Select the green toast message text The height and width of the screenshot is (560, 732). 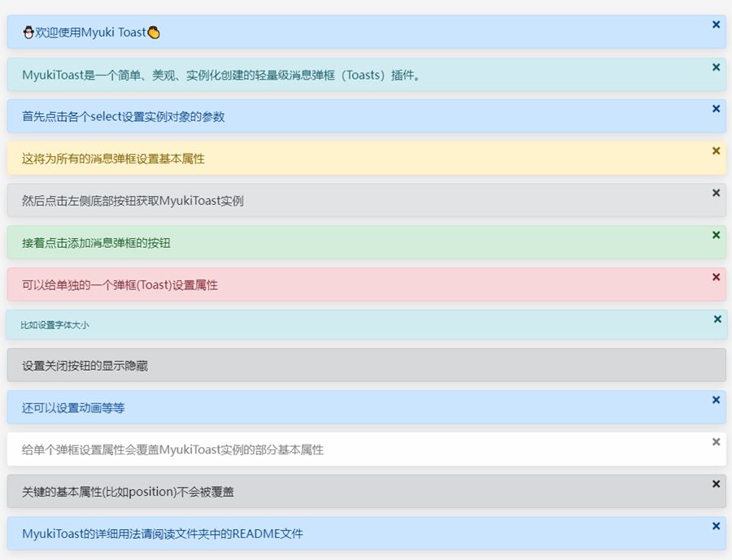[x=96, y=243]
